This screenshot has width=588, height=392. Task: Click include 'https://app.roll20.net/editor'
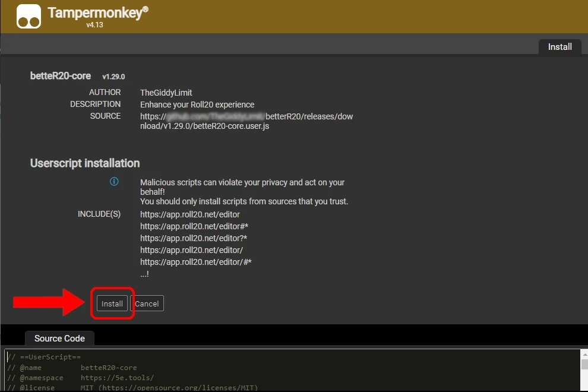tap(189, 214)
